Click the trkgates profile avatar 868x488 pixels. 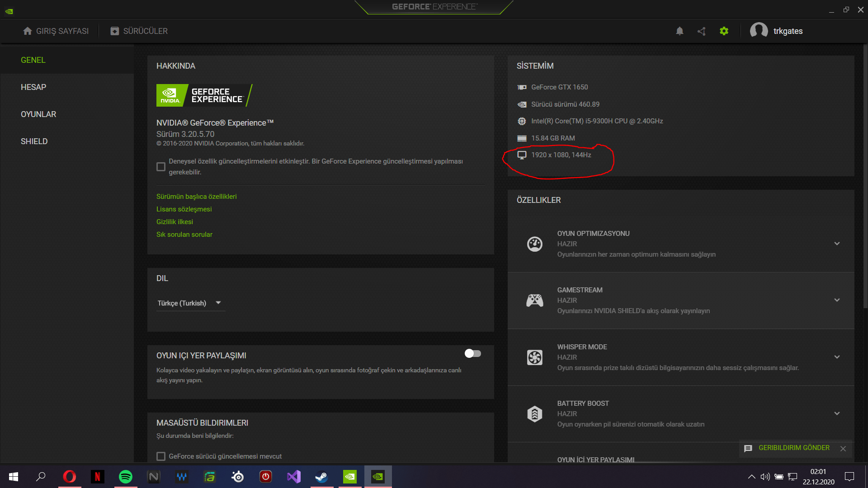(759, 31)
